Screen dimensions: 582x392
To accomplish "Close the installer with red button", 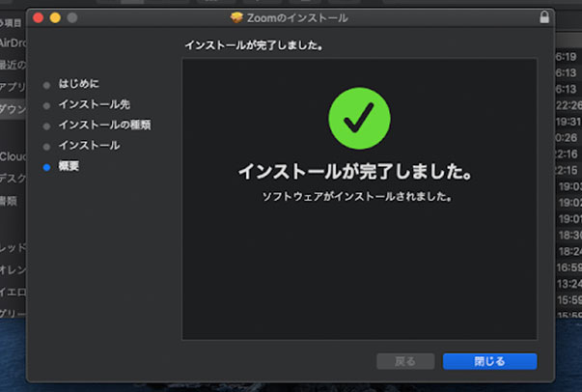I will coord(39,17).
